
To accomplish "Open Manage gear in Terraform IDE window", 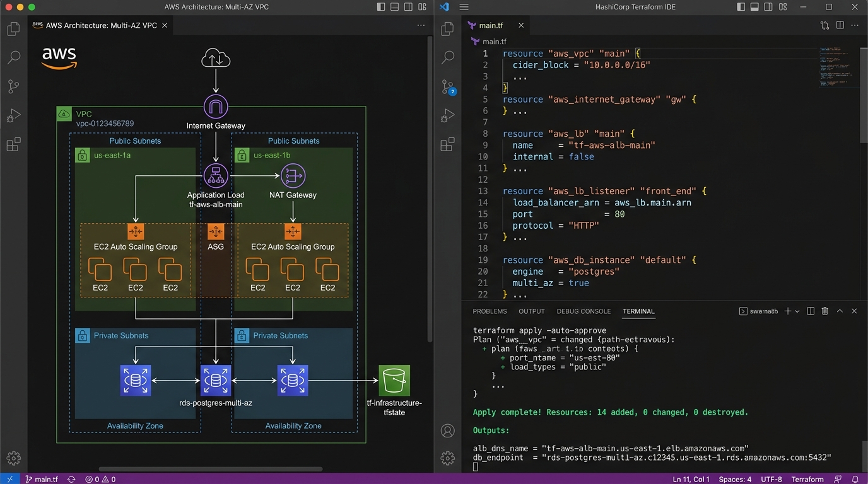I will (x=448, y=458).
